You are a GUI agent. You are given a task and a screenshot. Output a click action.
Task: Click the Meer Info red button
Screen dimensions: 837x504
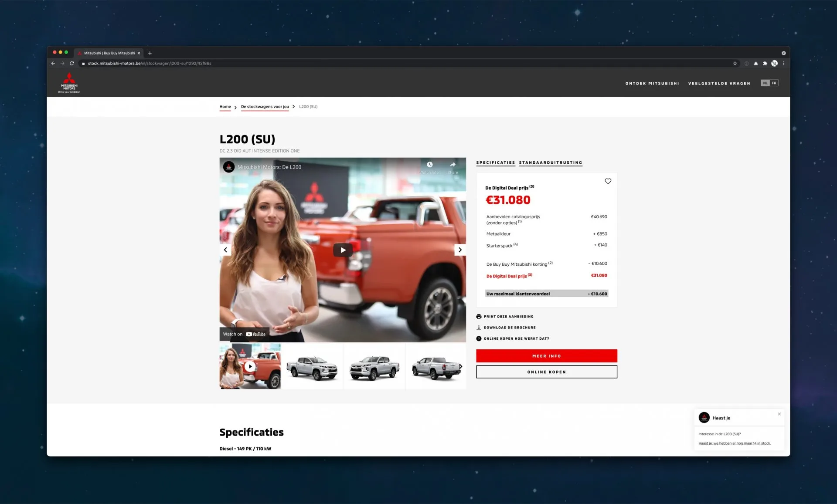tap(547, 356)
